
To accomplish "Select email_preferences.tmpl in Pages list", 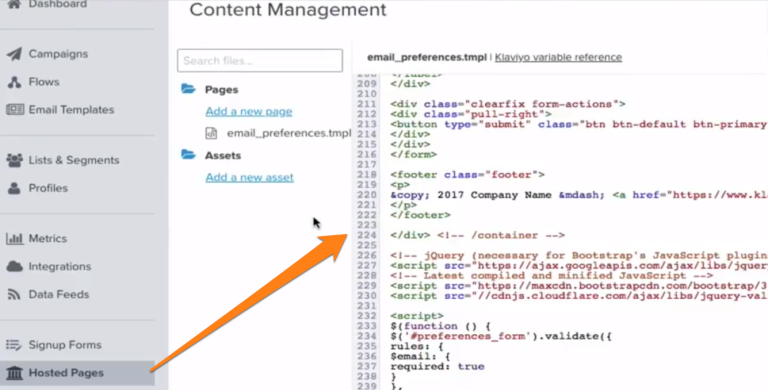I will click(x=289, y=133).
